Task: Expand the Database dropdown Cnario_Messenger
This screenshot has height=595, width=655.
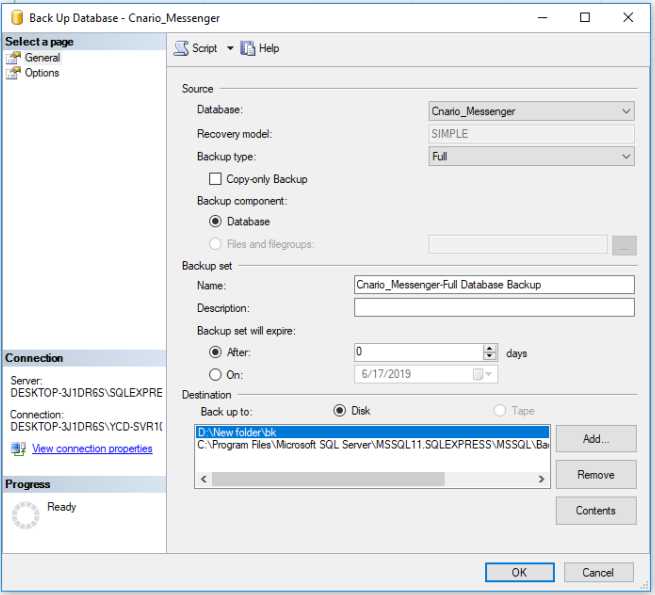Action: [x=531, y=111]
